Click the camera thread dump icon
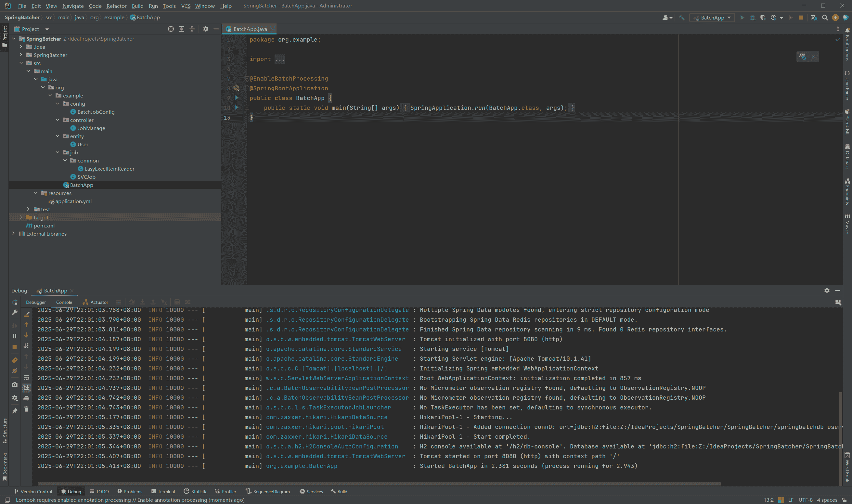The height and width of the screenshot is (504, 852). (x=15, y=385)
